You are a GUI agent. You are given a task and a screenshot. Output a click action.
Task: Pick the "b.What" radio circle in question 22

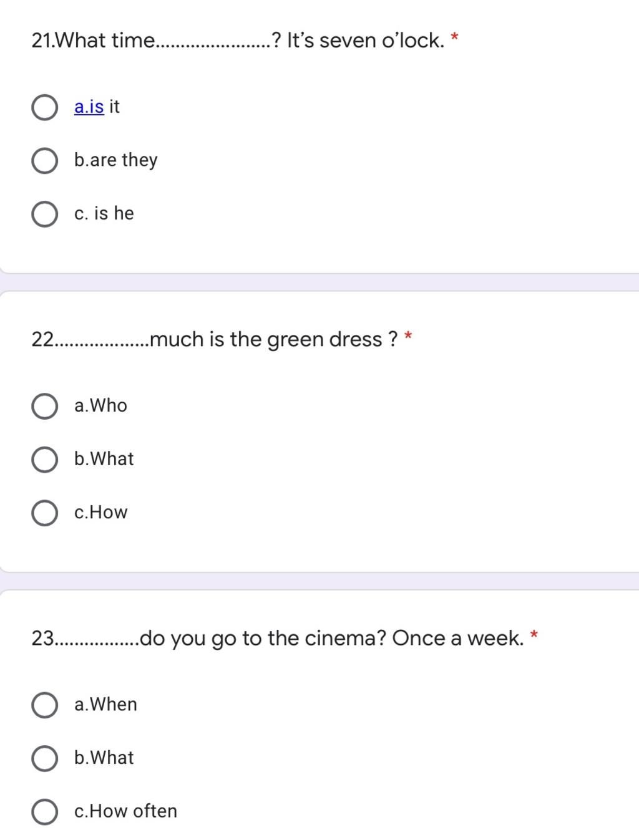tap(44, 460)
